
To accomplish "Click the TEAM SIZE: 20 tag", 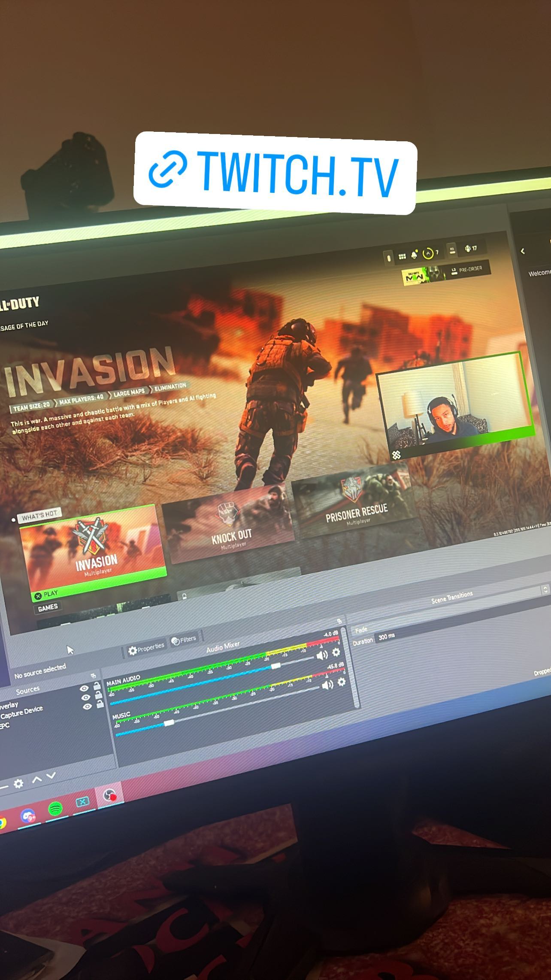I will tap(31, 406).
